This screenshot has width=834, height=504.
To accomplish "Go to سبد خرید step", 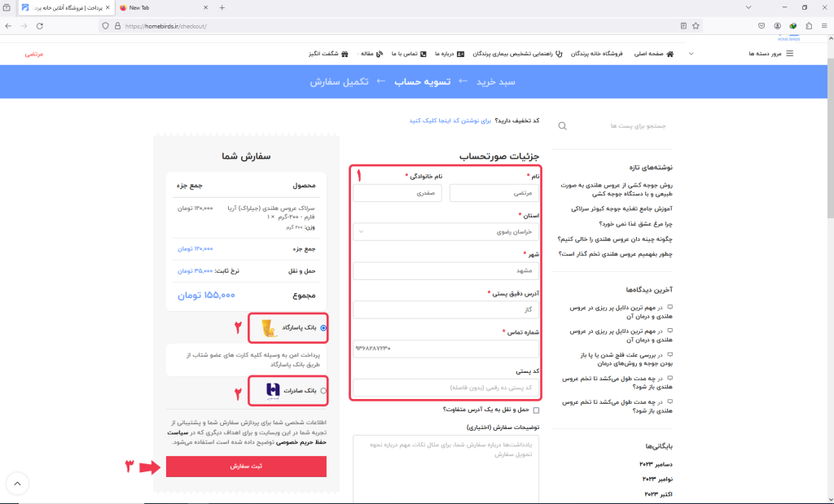I will click(496, 82).
